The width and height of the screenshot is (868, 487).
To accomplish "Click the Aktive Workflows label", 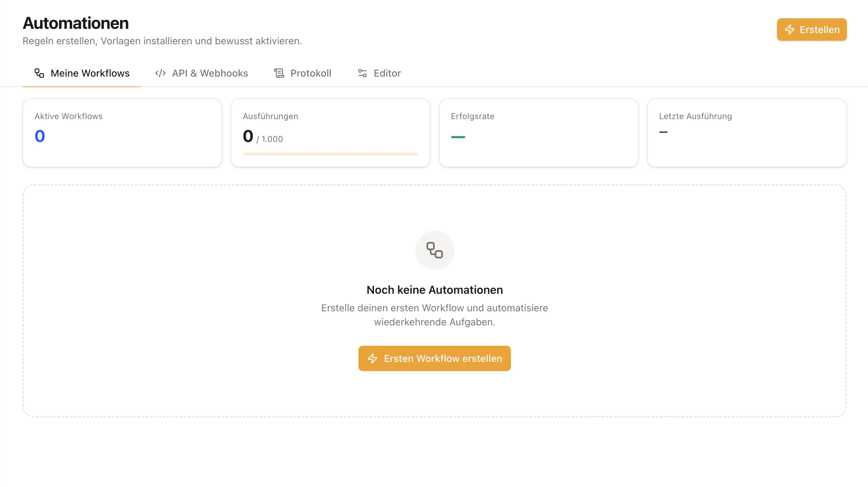I will coord(68,116).
